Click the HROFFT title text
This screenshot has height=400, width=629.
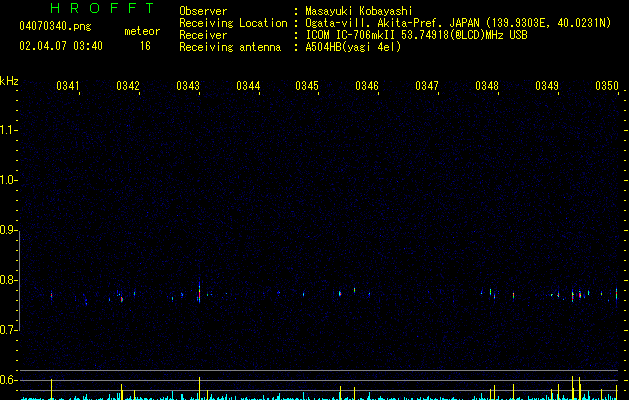click(x=102, y=8)
